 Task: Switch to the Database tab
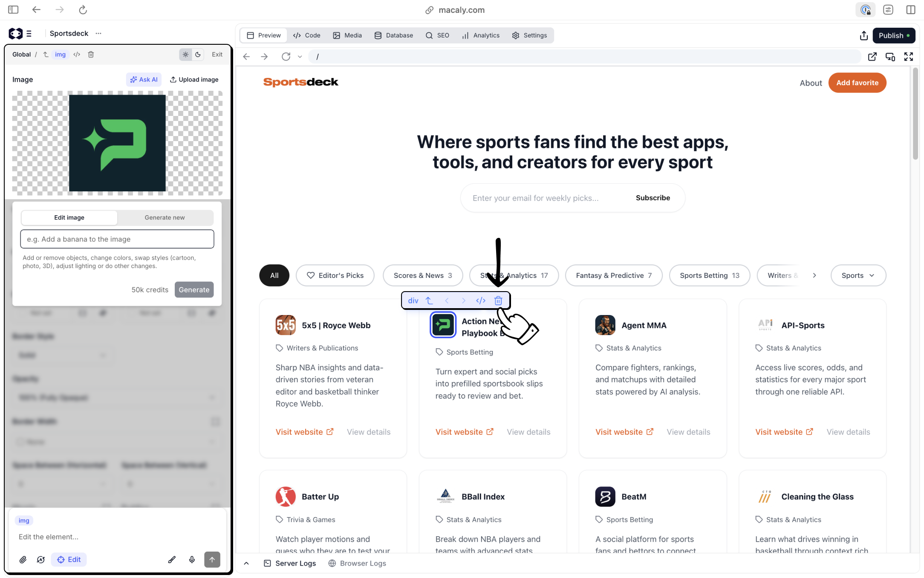pyautogui.click(x=394, y=35)
